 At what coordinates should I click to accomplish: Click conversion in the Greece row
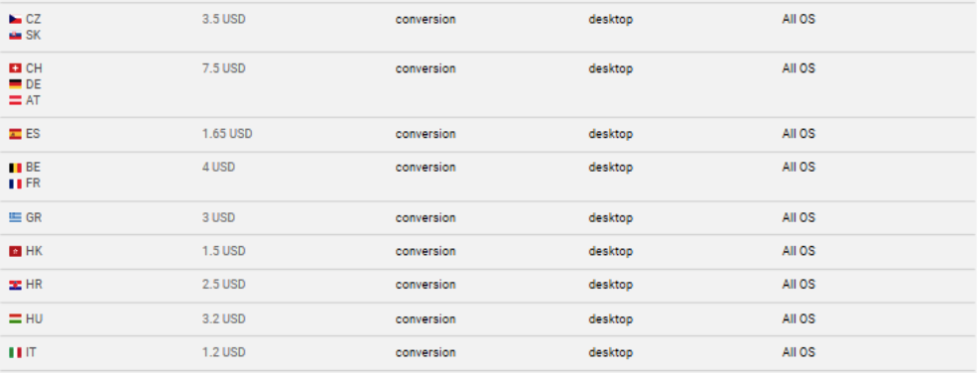(x=426, y=217)
